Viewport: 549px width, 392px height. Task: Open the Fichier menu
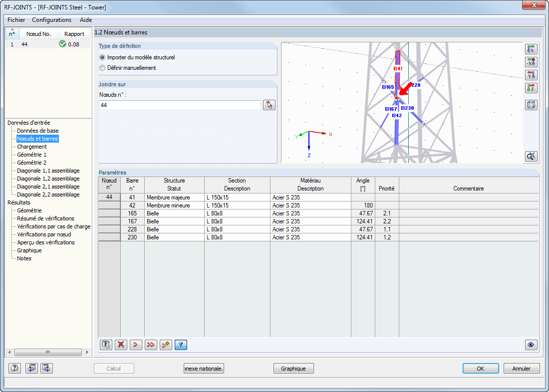pos(16,20)
